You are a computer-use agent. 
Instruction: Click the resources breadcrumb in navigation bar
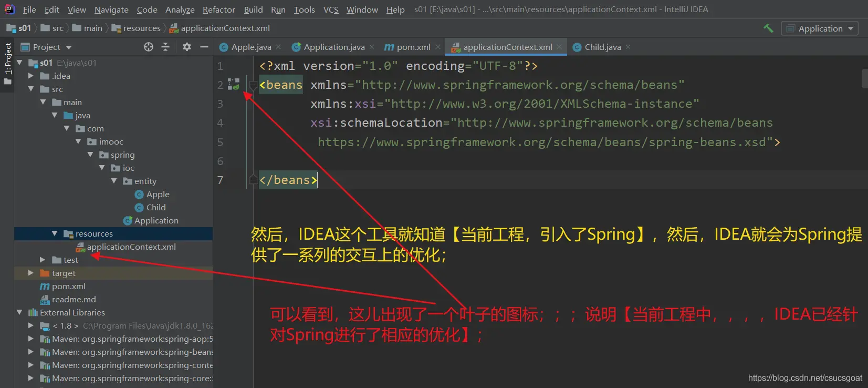coord(137,28)
